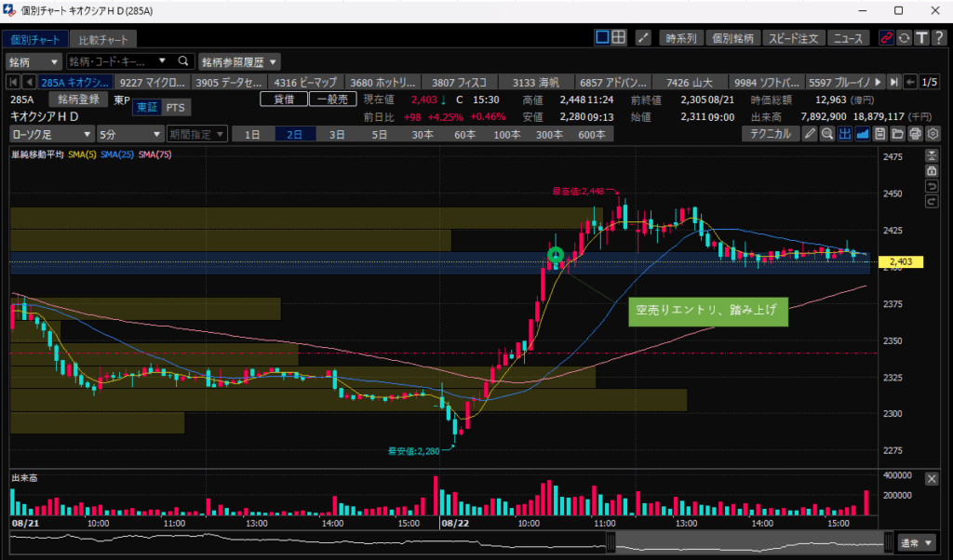
Task: Click the refresh icon in top toolbar
Action: tap(904, 38)
